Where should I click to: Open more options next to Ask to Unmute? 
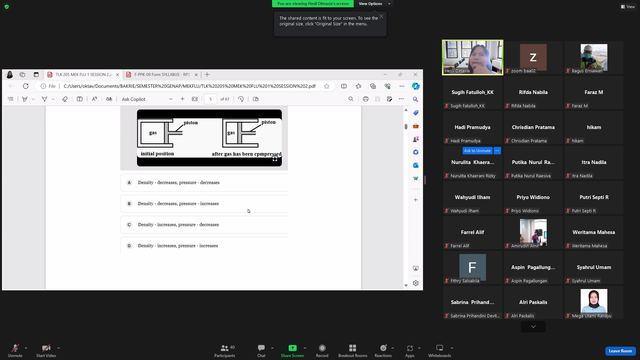(x=497, y=151)
